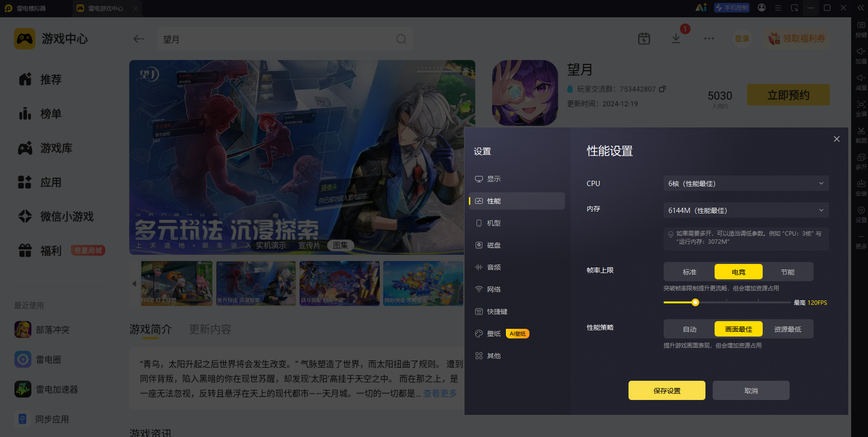
Task: Open 部落冲突 from recently used
Action: pyautogui.click(x=42, y=330)
